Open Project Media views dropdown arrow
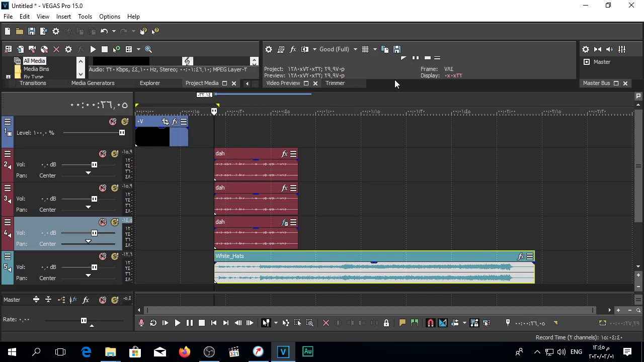 (138, 49)
